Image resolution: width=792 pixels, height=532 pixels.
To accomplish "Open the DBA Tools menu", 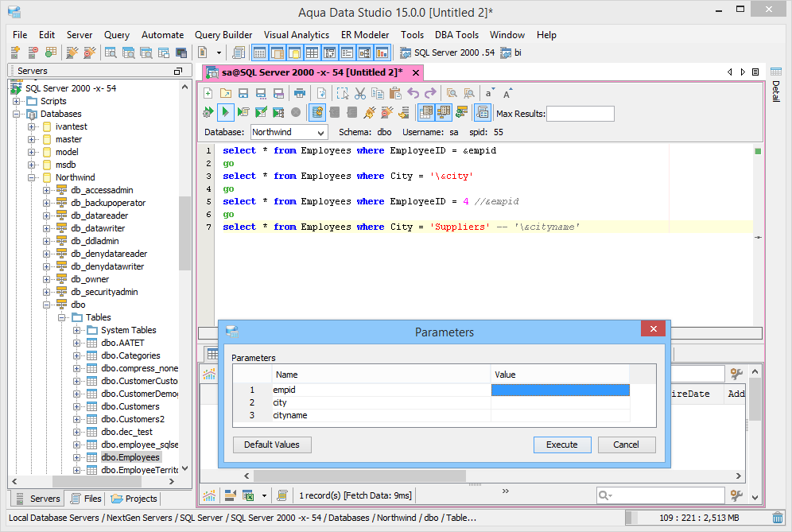I will click(x=456, y=35).
